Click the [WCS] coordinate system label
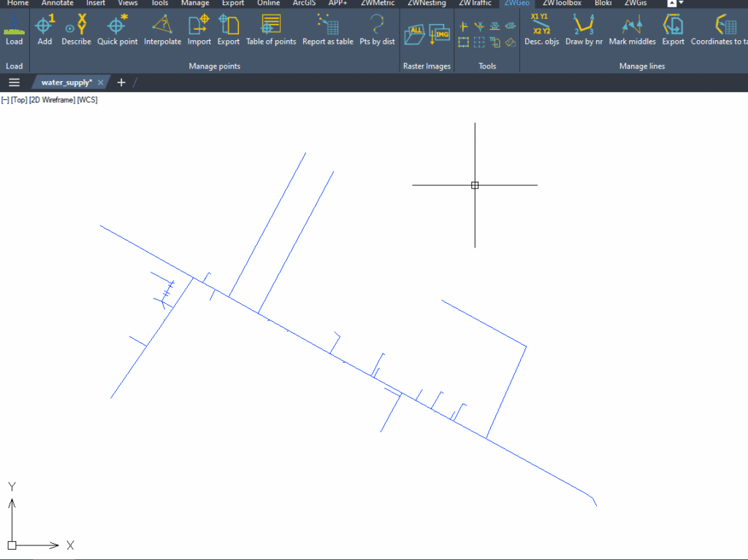The width and height of the screenshot is (748, 560). 88,100
